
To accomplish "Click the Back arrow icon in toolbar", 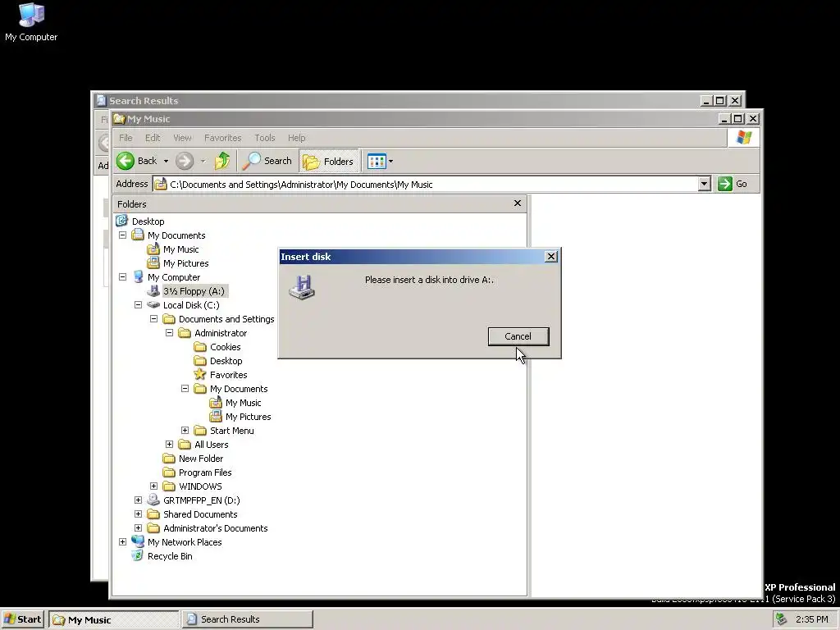I will point(126,161).
